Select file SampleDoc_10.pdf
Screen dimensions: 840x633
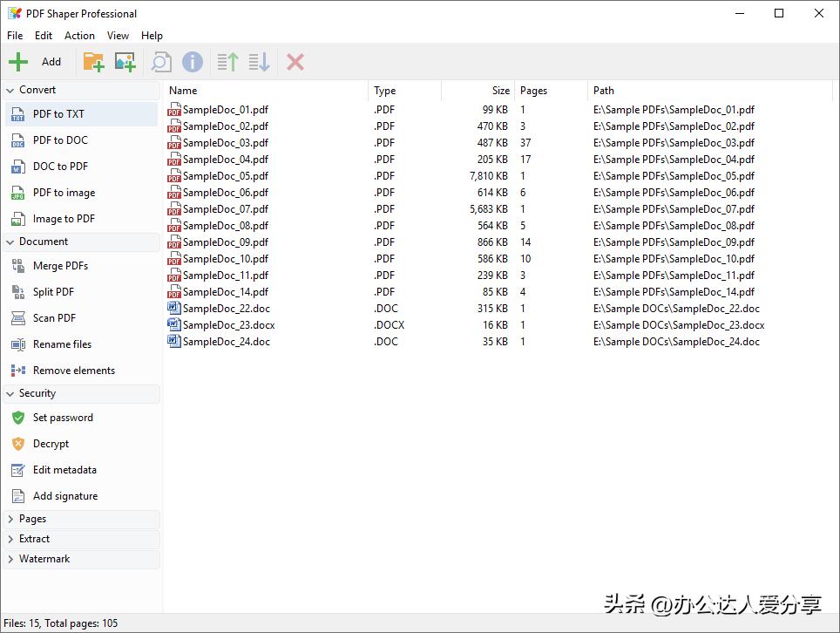pyautogui.click(x=226, y=259)
